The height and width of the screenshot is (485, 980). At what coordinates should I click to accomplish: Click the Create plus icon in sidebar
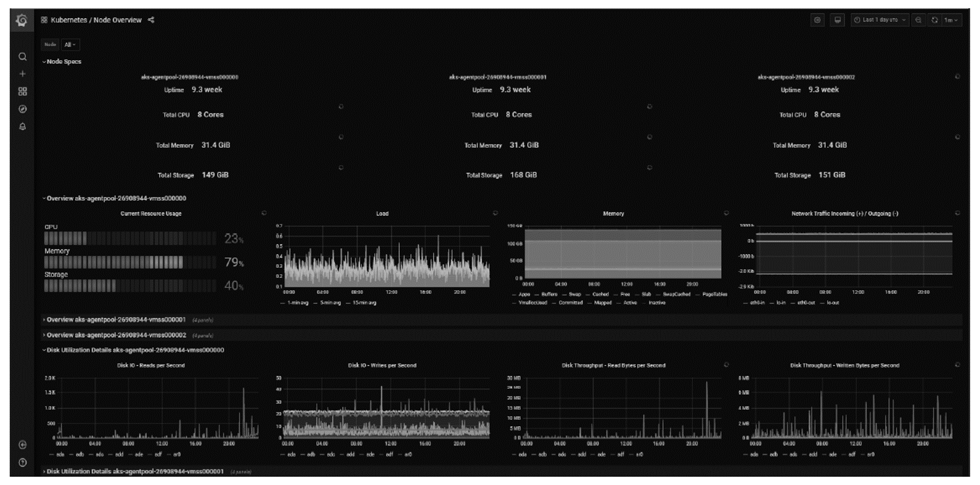pos(23,74)
